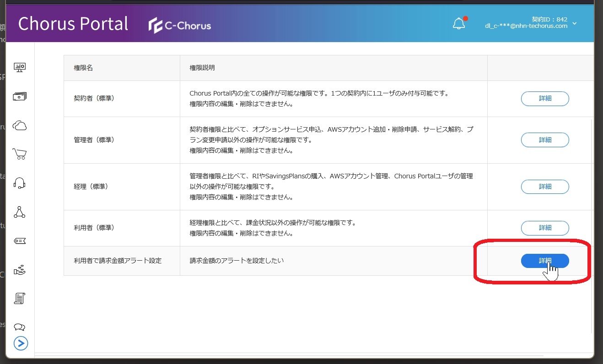The height and width of the screenshot is (364, 603).
Task: Open the cloud icon in sidebar
Action: click(20, 126)
